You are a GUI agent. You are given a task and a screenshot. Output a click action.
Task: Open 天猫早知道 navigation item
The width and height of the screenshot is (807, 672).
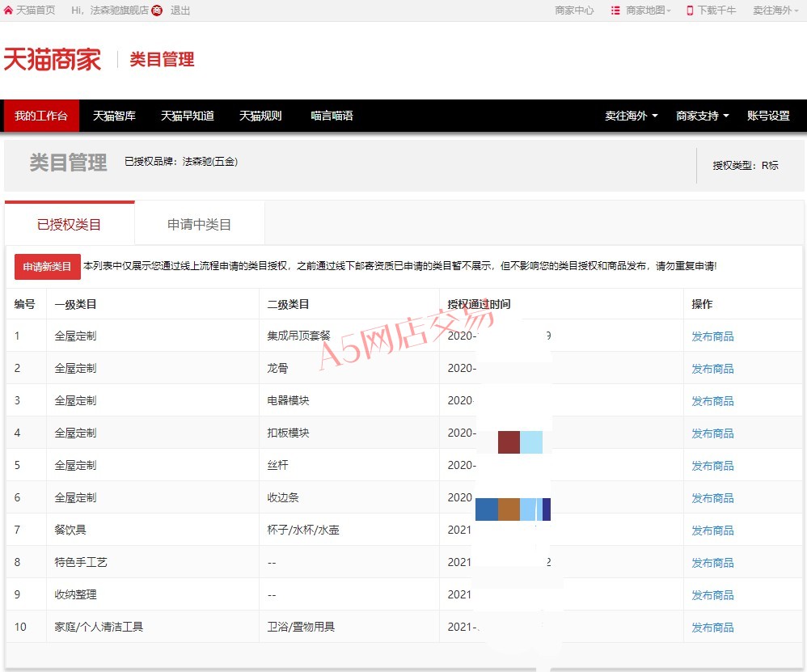[188, 116]
